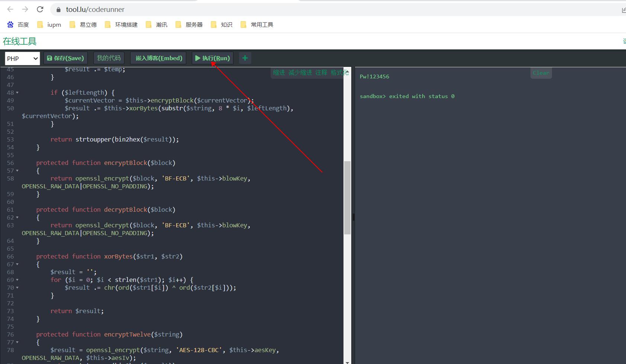
Task: Open the PHP language dropdown
Action: tap(22, 58)
